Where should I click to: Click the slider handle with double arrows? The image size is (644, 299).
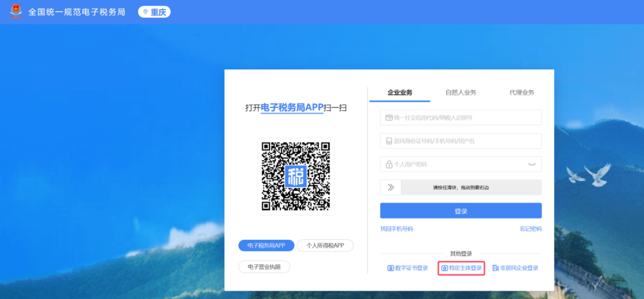[x=391, y=187]
